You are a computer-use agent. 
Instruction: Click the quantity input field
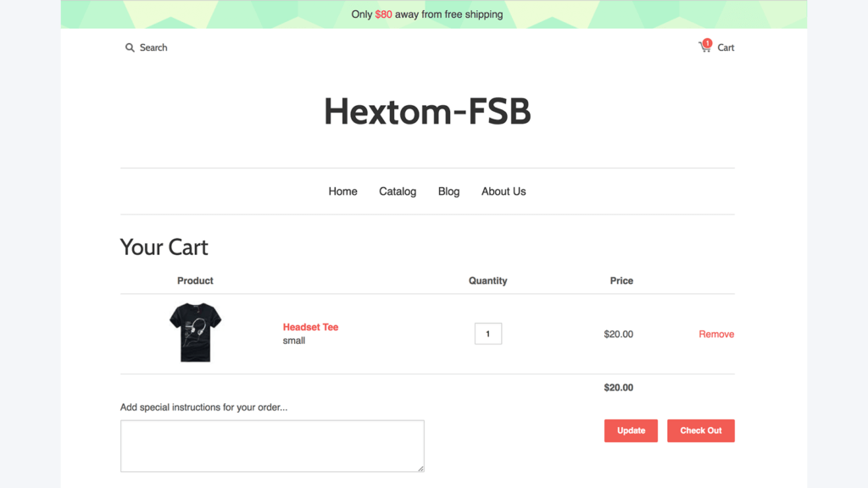(487, 333)
